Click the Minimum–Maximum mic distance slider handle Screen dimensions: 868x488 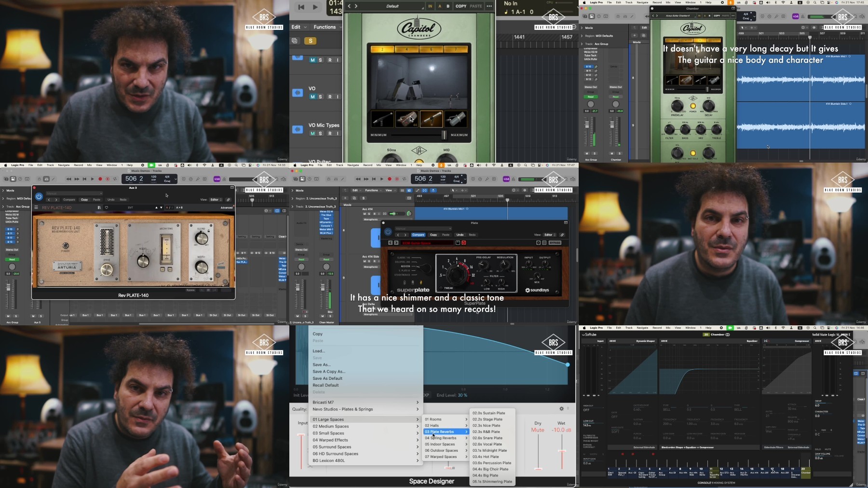pos(444,135)
